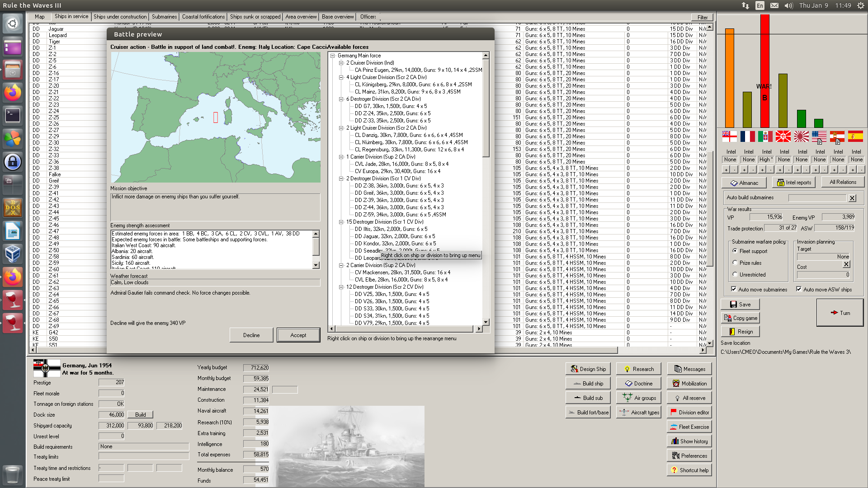End the turn with the Turn button

pyautogui.click(x=840, y=313)
